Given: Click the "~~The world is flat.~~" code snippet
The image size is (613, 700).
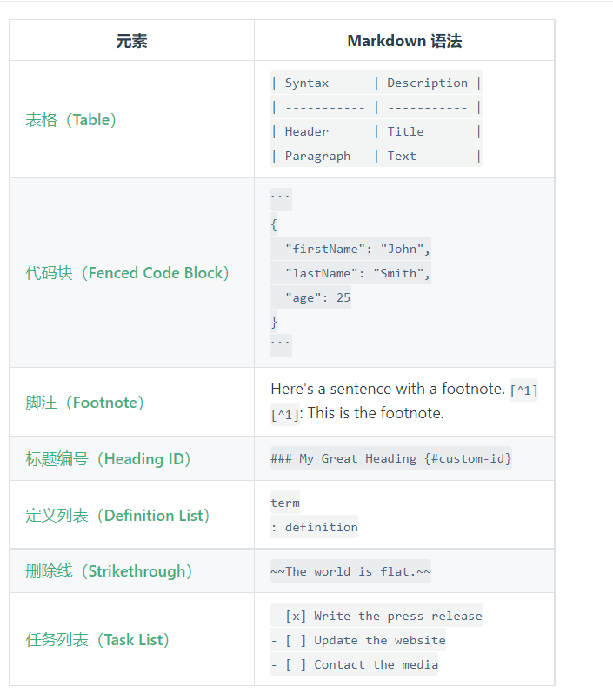Looking at the screenshot, I should pos(350,571).
